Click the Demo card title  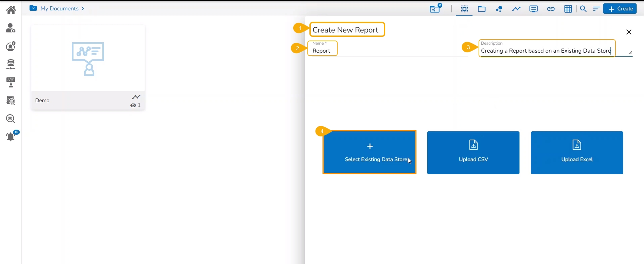tap(43, 101)
